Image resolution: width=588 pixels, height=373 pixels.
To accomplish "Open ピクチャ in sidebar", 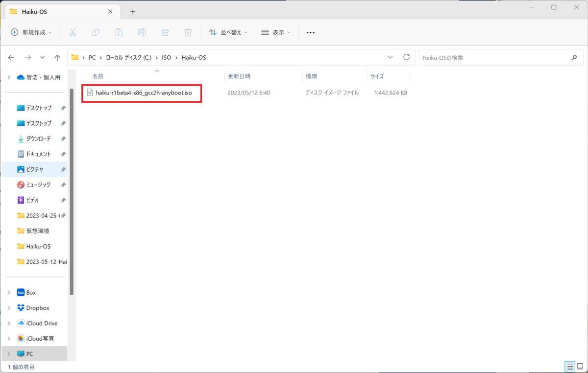I will click(35, 169).
